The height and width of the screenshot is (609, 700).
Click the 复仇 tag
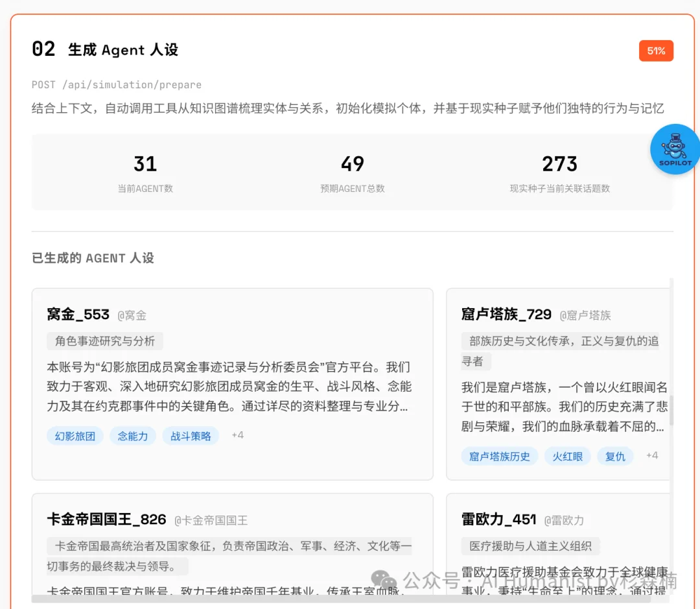[x=615, y=457]
